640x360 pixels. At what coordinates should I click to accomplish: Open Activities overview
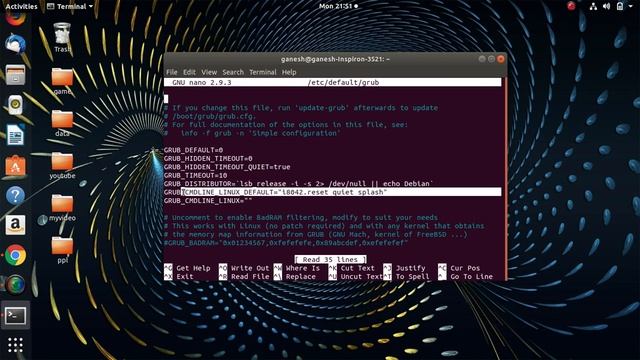point(21,6)
